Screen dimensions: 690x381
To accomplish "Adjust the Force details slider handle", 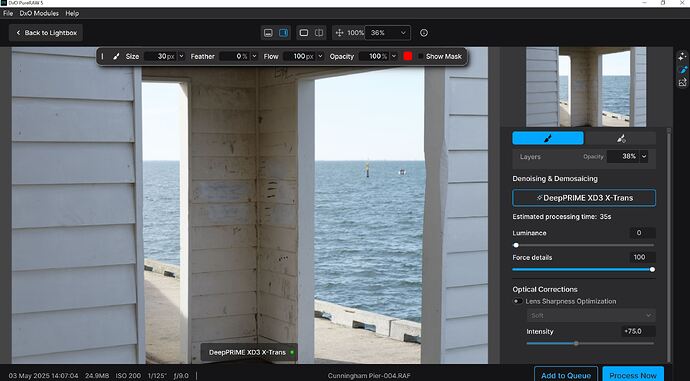I will point(652,269).
